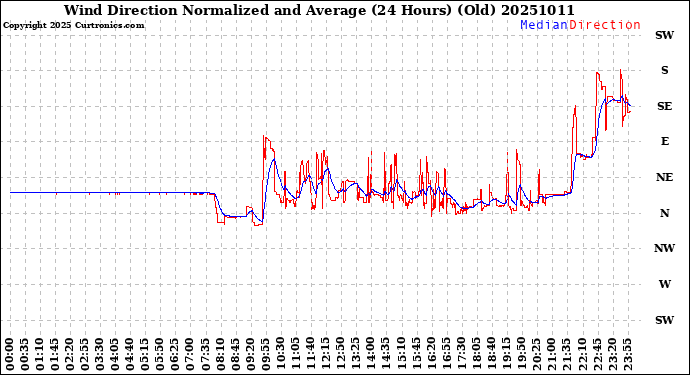
Task: Click the 00:35 time axis label
Action: (x=25, y=354)
